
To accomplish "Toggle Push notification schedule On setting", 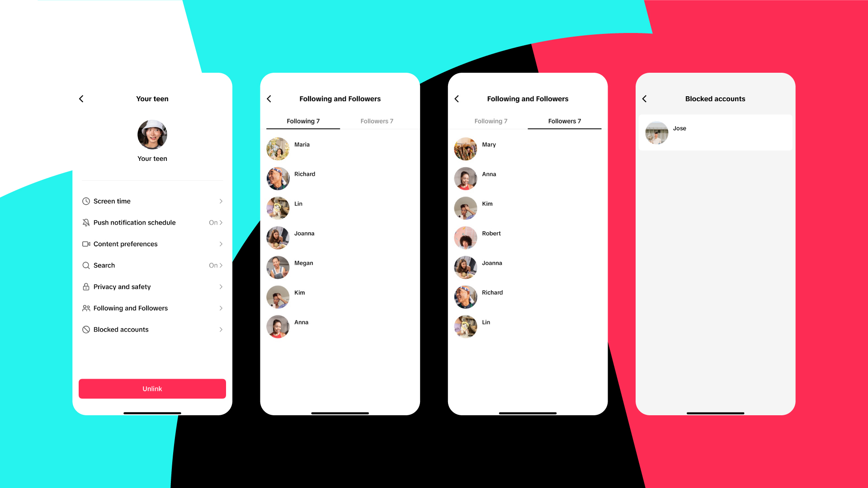I will pos(216,222).
